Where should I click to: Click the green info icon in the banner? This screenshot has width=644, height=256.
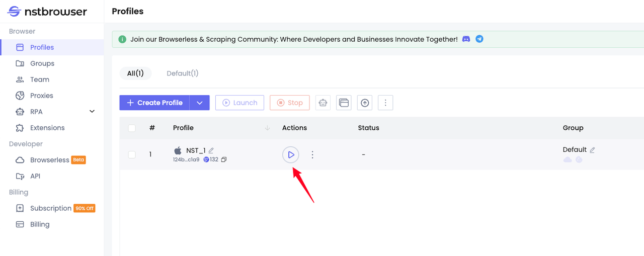(122, 39)
